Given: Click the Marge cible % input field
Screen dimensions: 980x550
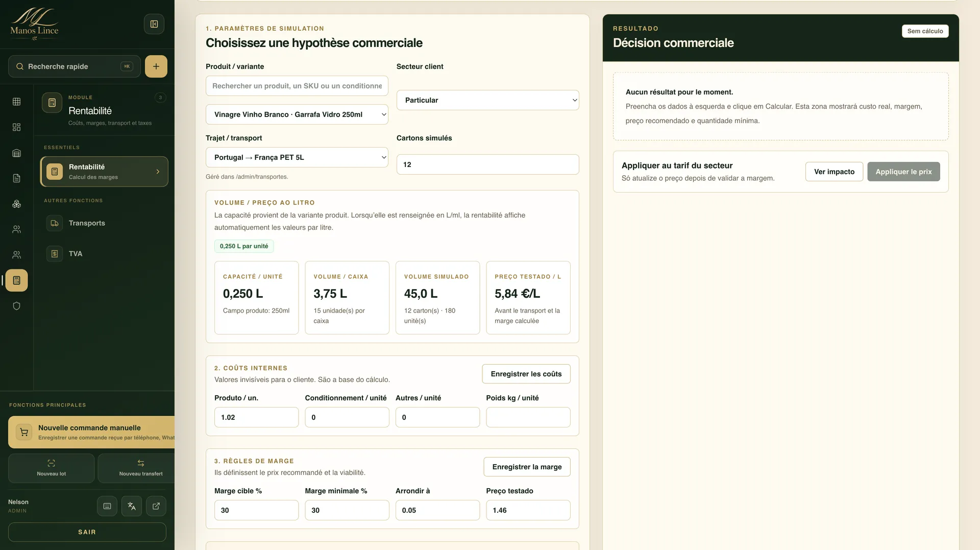Looking at the screenshot, I should click(257, 510).
